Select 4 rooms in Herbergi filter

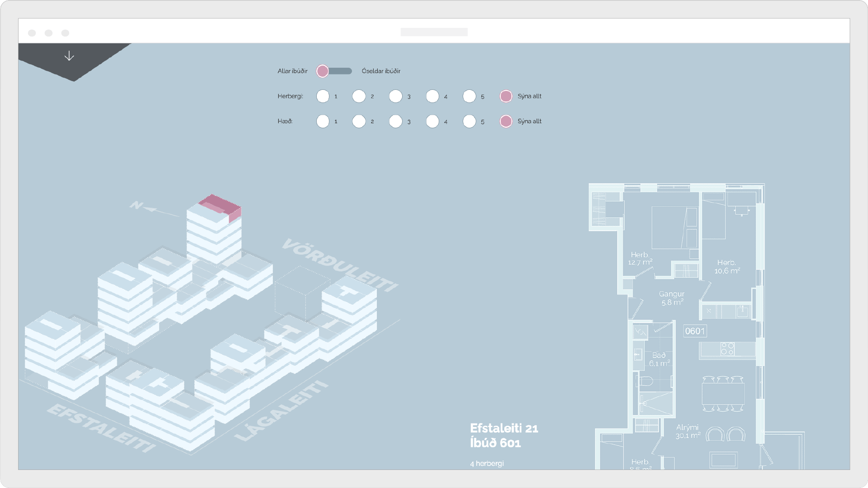click(x=432, y=96)
